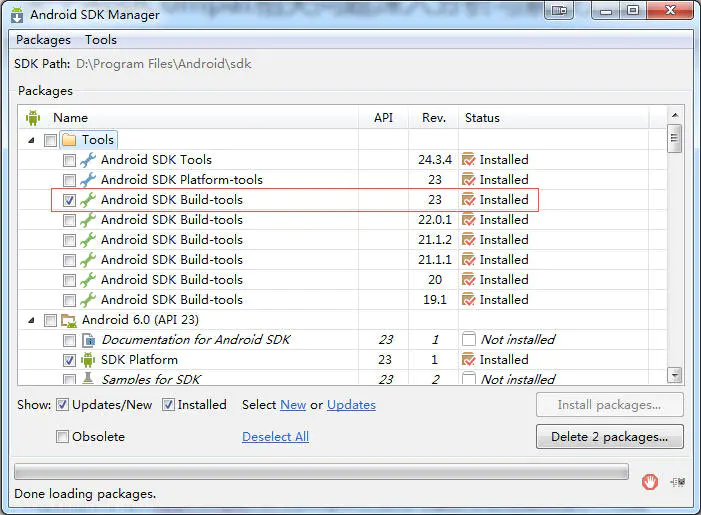The width and height of the screenshot is (701, 515).
Task: Click the 24.3.4 revision cell
Action: click(x=435, y=160)
